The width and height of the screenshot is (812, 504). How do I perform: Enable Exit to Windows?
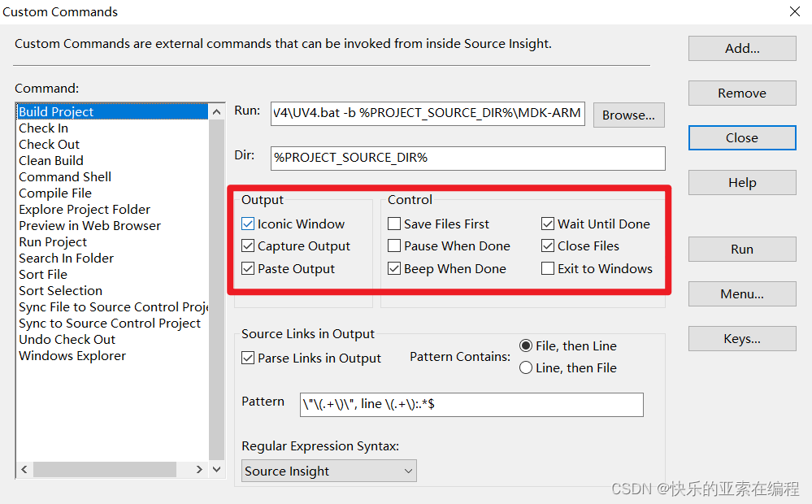click(548, 267)
